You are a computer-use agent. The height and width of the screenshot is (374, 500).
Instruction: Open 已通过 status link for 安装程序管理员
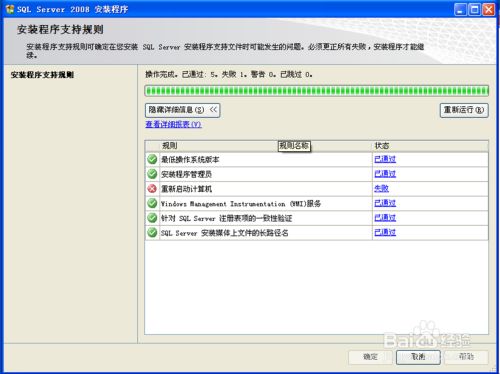point(385,174)
